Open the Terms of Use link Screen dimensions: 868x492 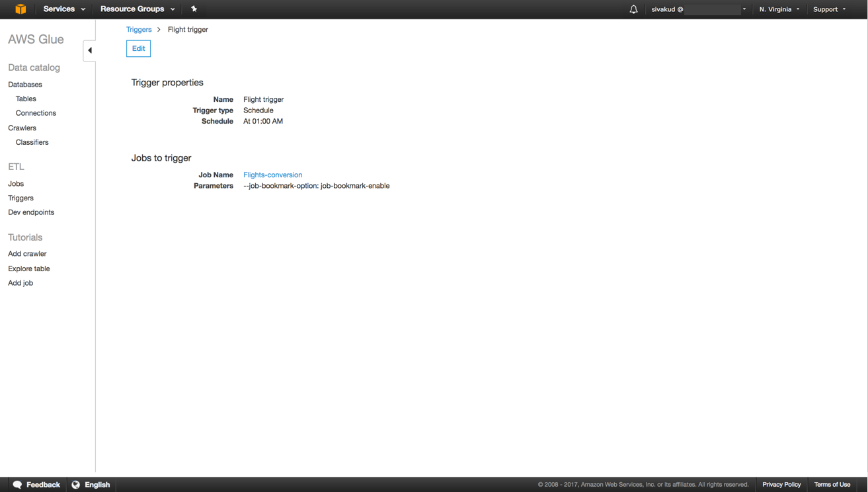832,485
